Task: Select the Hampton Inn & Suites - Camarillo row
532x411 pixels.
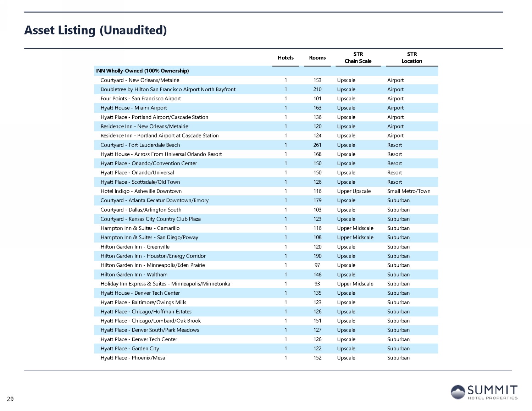Action: pos(140,228)
